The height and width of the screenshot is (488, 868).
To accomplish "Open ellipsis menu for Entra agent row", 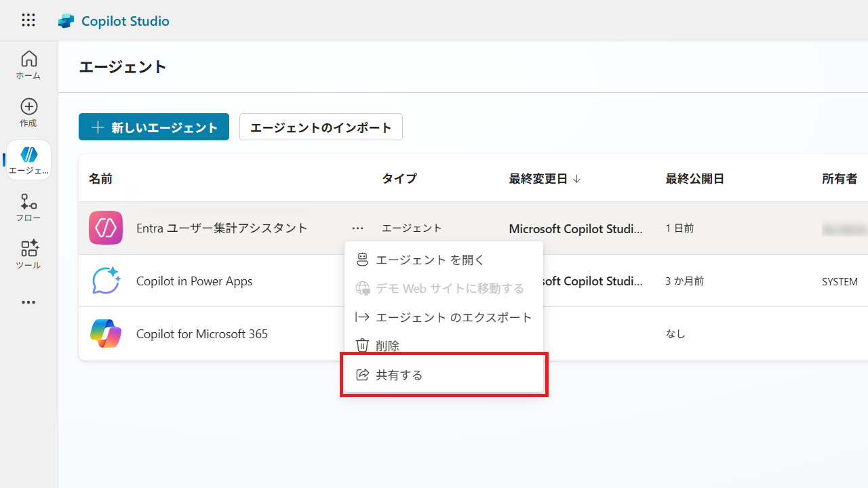I will tap(358, 228).
